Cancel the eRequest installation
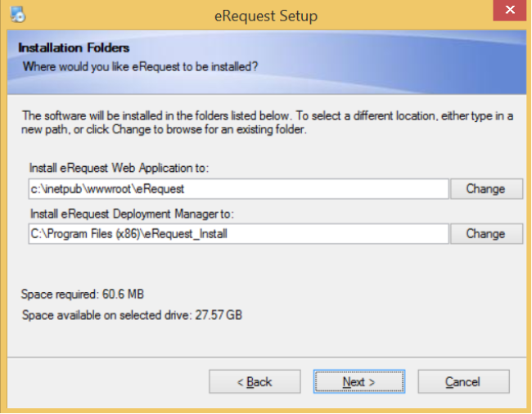Screen dimensions: 532x414 click(x=462, y=381)
